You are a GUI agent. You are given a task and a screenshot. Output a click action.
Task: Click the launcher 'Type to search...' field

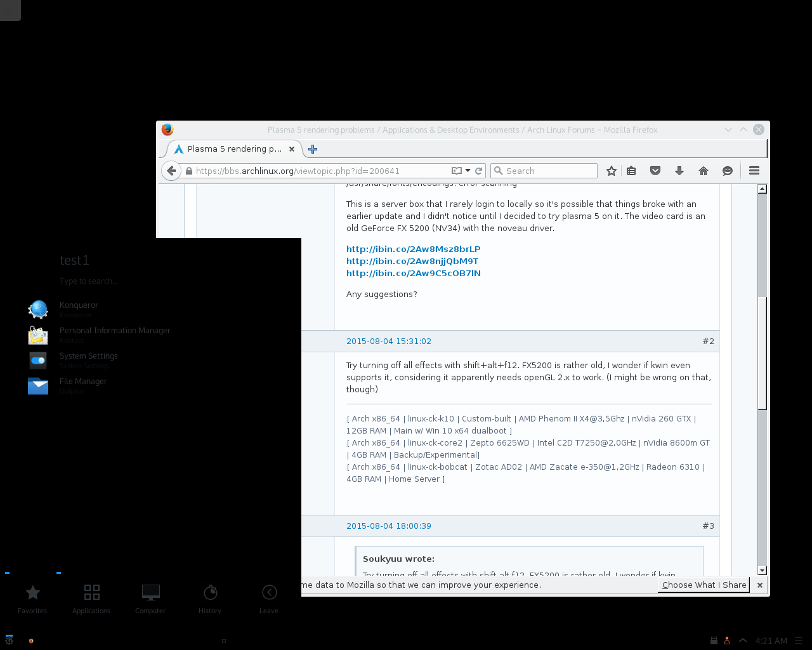[89, 281]
